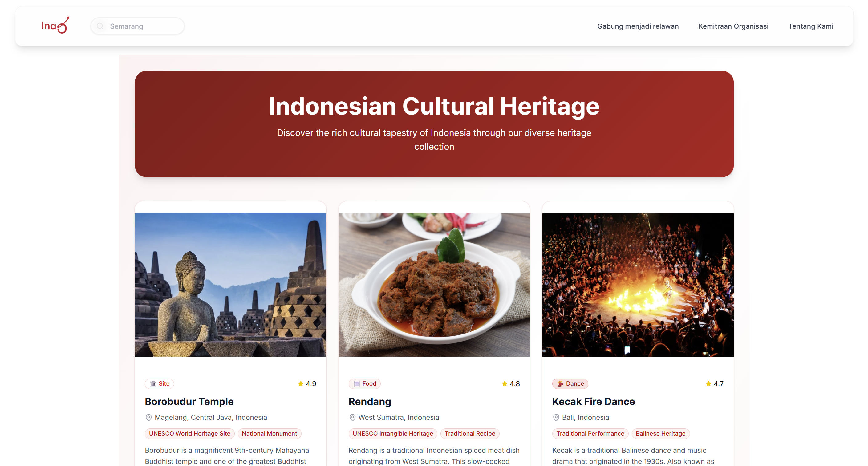Click the Ina logo icon
868x466 pixels.
click(x=56, y=26)
